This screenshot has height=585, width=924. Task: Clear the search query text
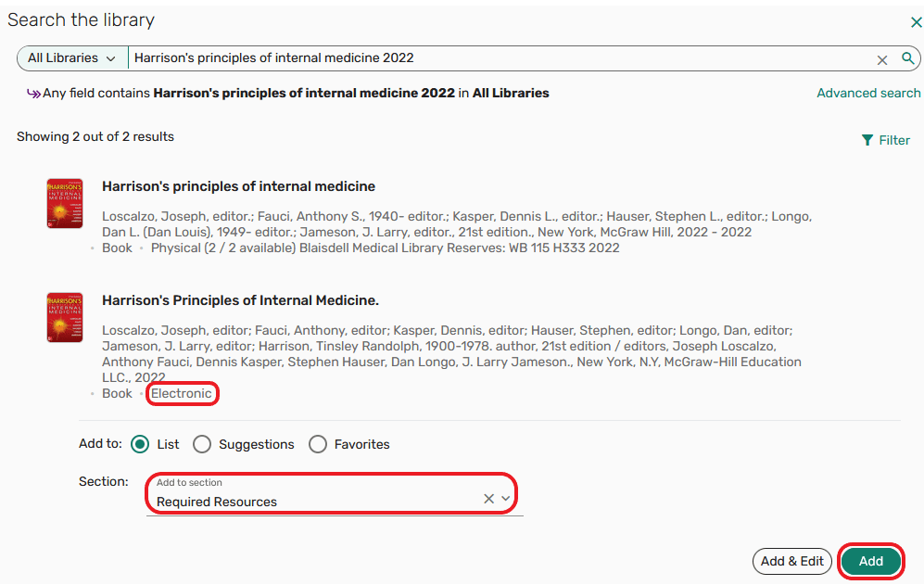pos(882,59)
